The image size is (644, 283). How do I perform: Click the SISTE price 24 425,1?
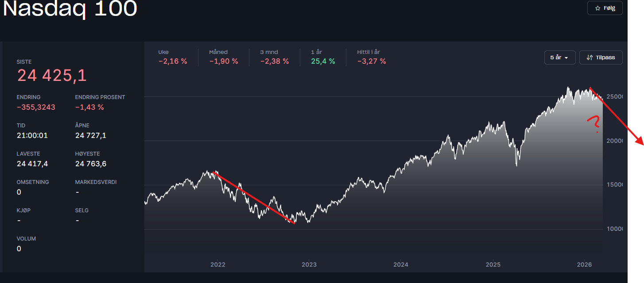point(52,76)
